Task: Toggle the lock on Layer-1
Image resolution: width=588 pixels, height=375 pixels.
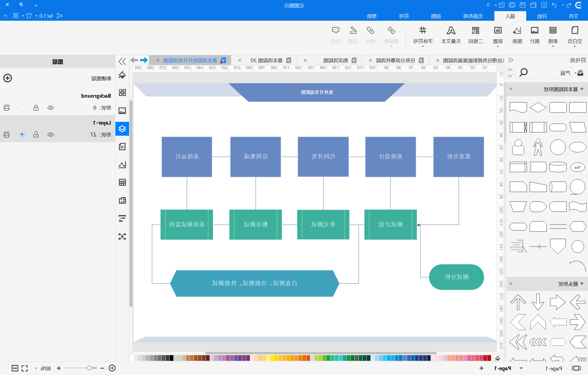Action: click(36, 135)
